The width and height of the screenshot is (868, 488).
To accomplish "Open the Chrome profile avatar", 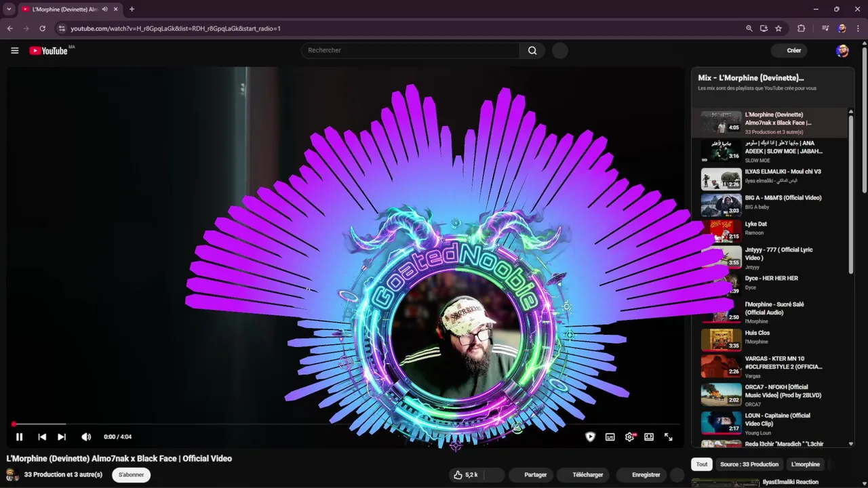I will [x=842, y=28].
